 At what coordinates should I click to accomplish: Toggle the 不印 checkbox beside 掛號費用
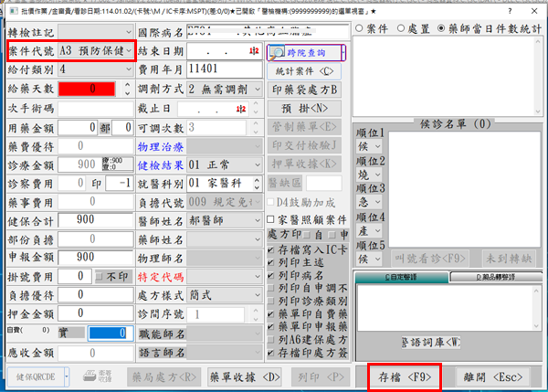tap(100, 275)
